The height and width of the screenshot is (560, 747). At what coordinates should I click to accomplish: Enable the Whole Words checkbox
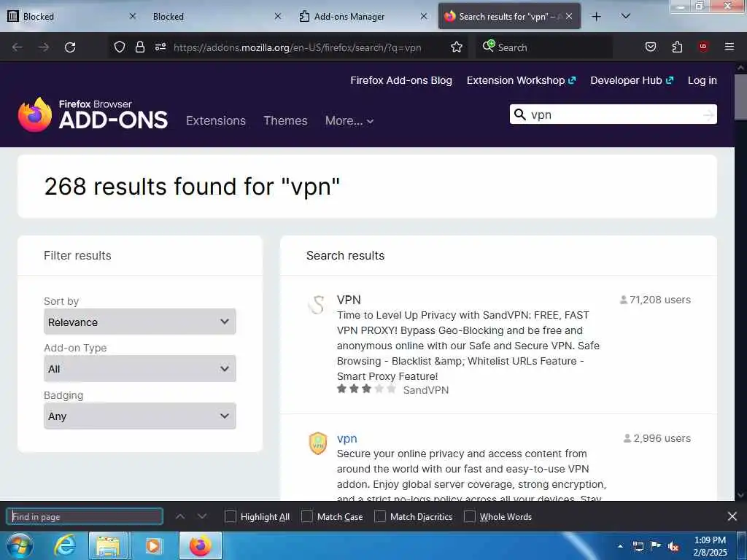point(470,517)
